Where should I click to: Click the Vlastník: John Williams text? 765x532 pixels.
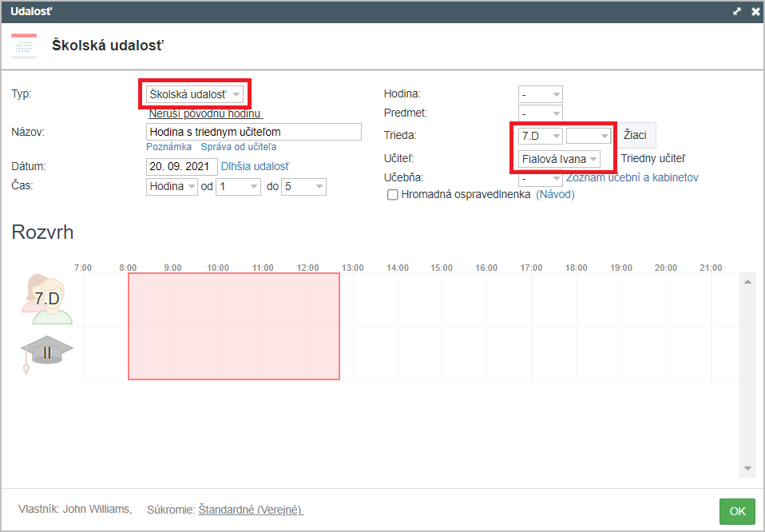click(x=75, y=509)
